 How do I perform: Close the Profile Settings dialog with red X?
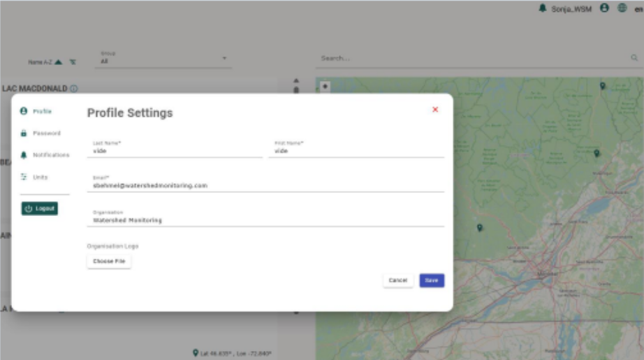pos(435,110)
